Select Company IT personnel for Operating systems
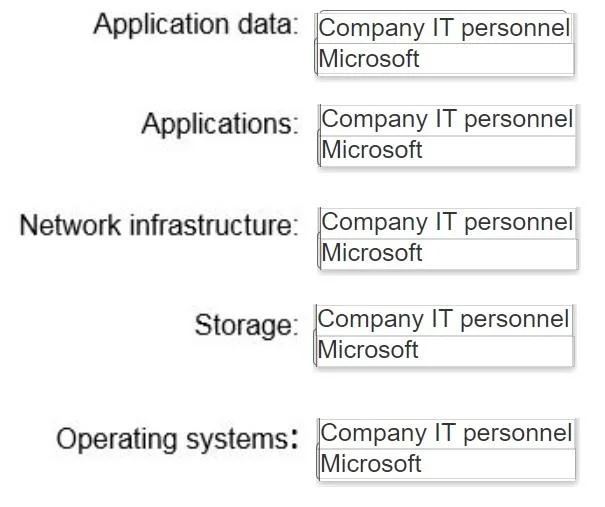The height and width of the screenshot is (507, 605). [447, 434]
